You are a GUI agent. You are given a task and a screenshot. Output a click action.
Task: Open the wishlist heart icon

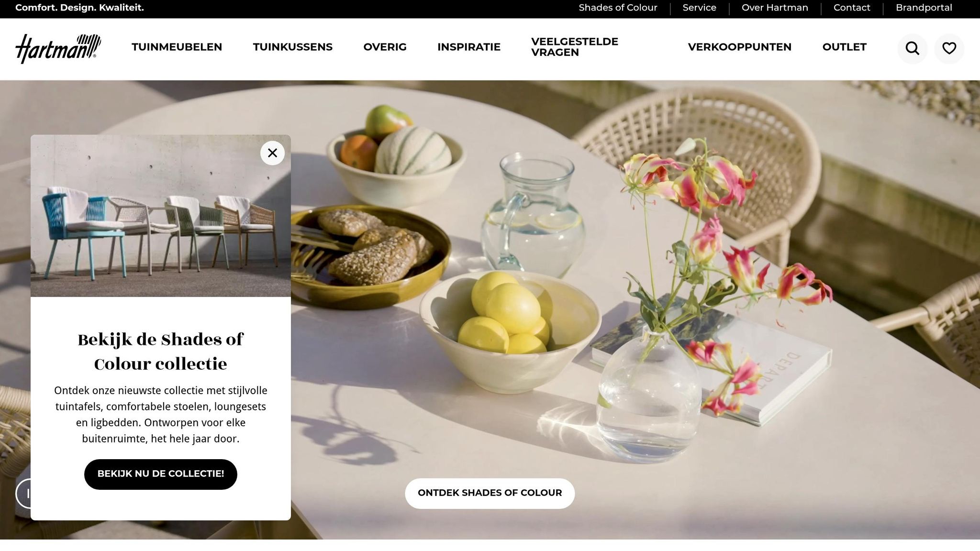point(949,49)
